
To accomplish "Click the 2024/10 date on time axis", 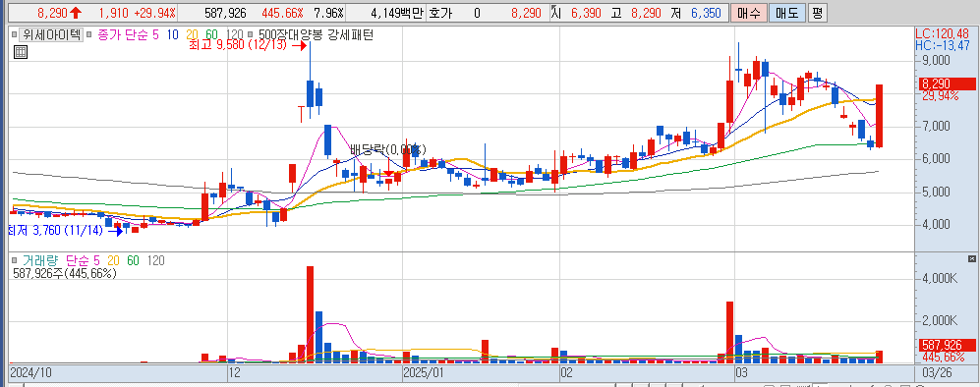I will 30,372.
